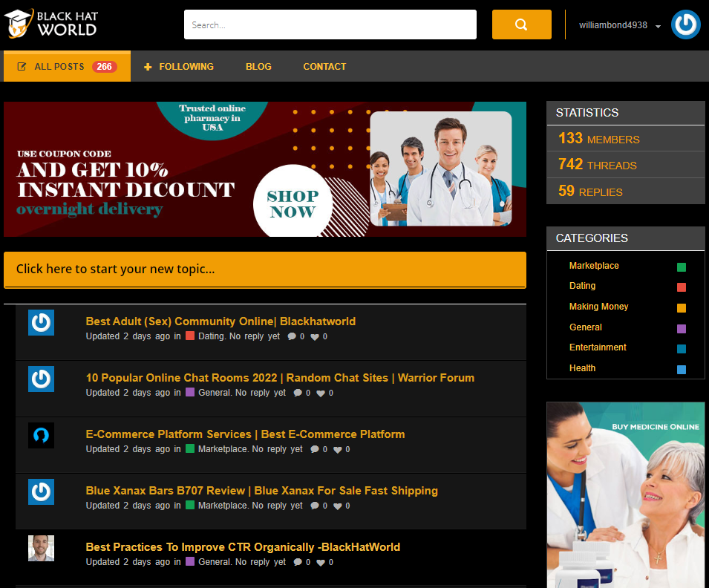Open the ALL POSTS tab
709x588 pixels.
pos(67,66)
